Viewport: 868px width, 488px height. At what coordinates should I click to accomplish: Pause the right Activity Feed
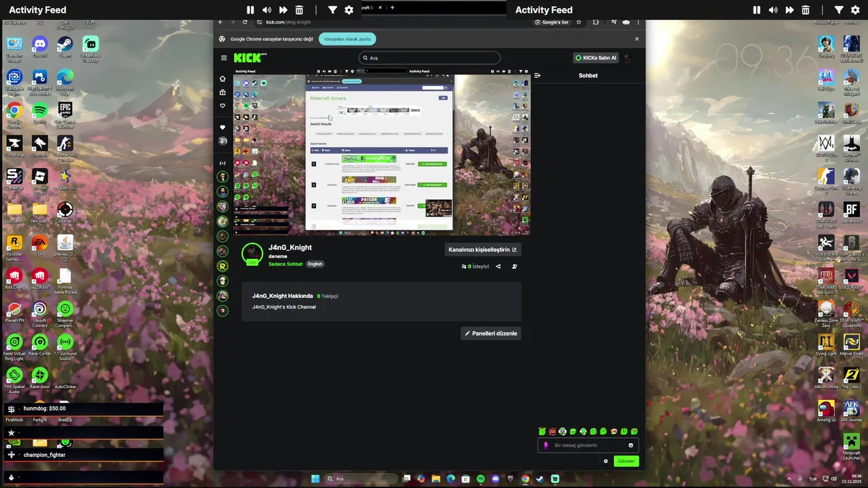pos(757,10)
